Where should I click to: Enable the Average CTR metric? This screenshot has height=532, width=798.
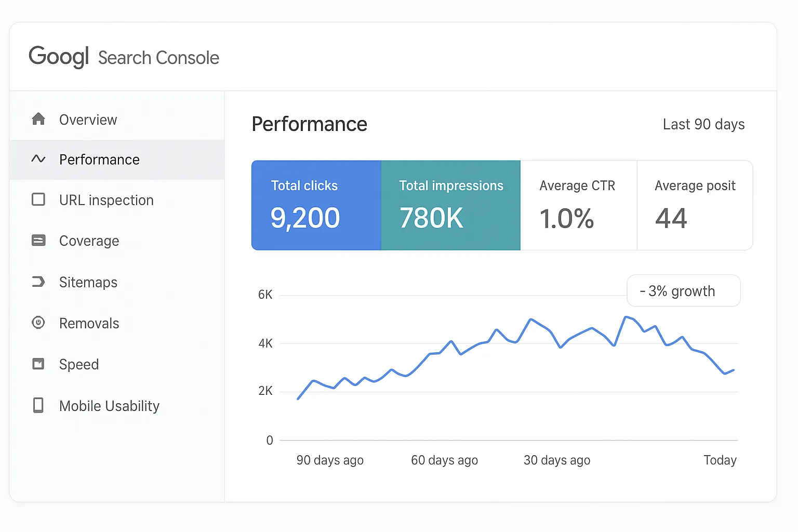coord(578,205)
